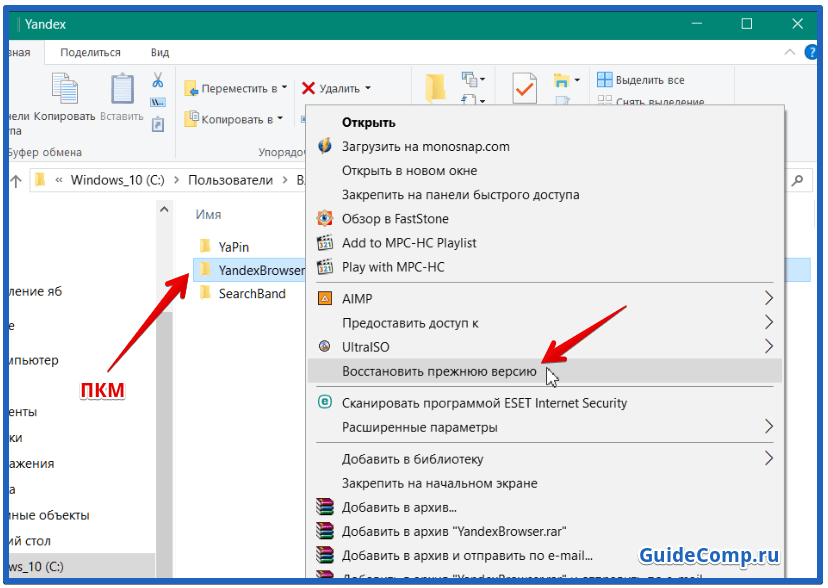Viewport: 828px width, 588px height.
Task: Click the Paste clipboard icon
Action: [122, 88]
